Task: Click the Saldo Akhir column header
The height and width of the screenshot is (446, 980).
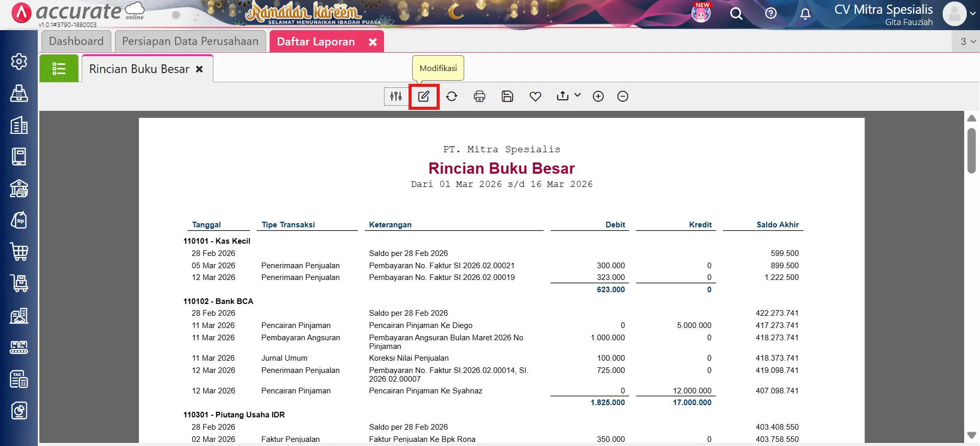Action: pos(777,225)
